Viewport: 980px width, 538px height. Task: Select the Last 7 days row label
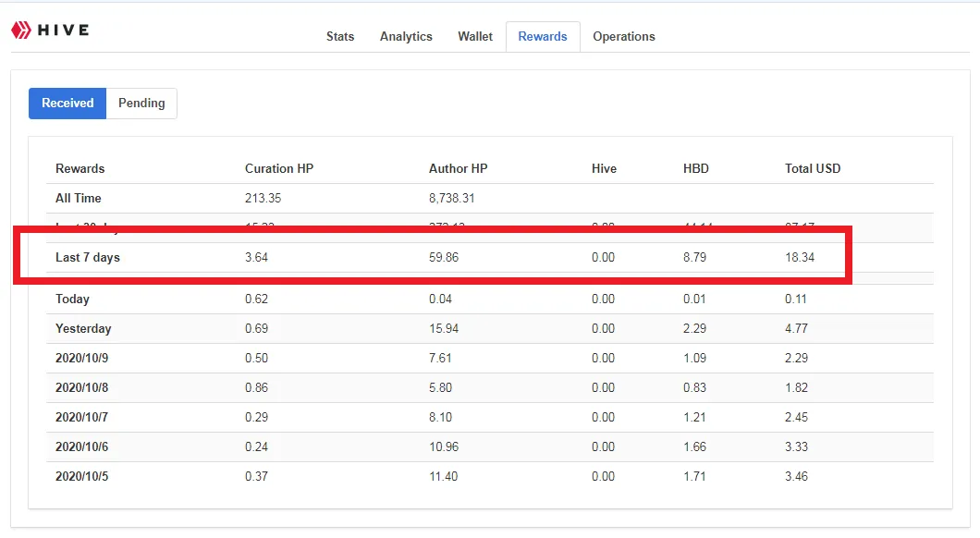pos(88,257)
